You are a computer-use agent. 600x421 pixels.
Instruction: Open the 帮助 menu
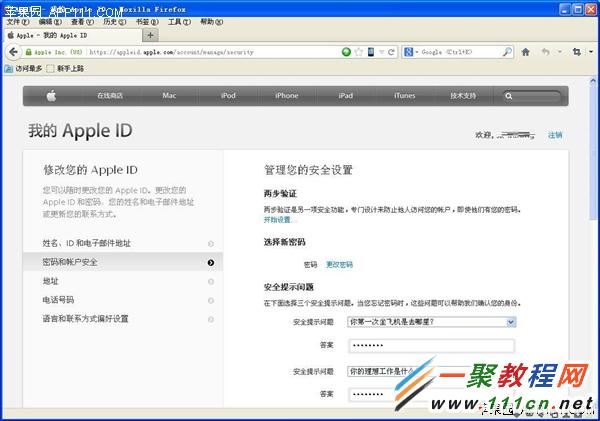tap(212, 22)
